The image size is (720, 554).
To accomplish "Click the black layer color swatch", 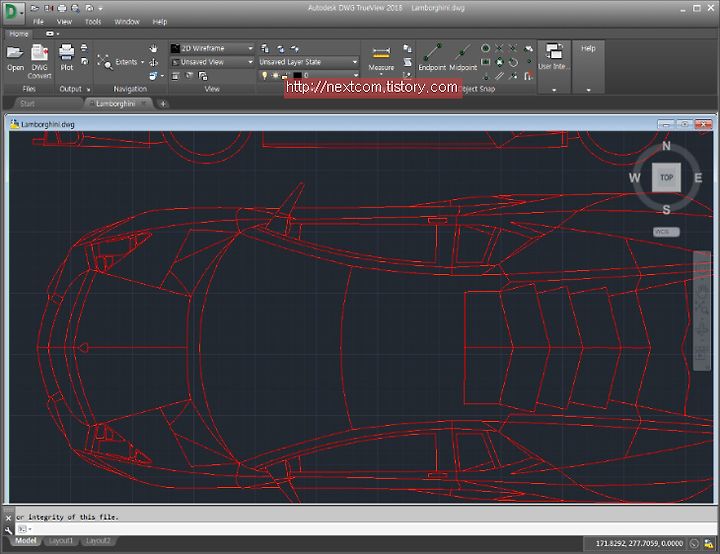I will tap(298, 75).
